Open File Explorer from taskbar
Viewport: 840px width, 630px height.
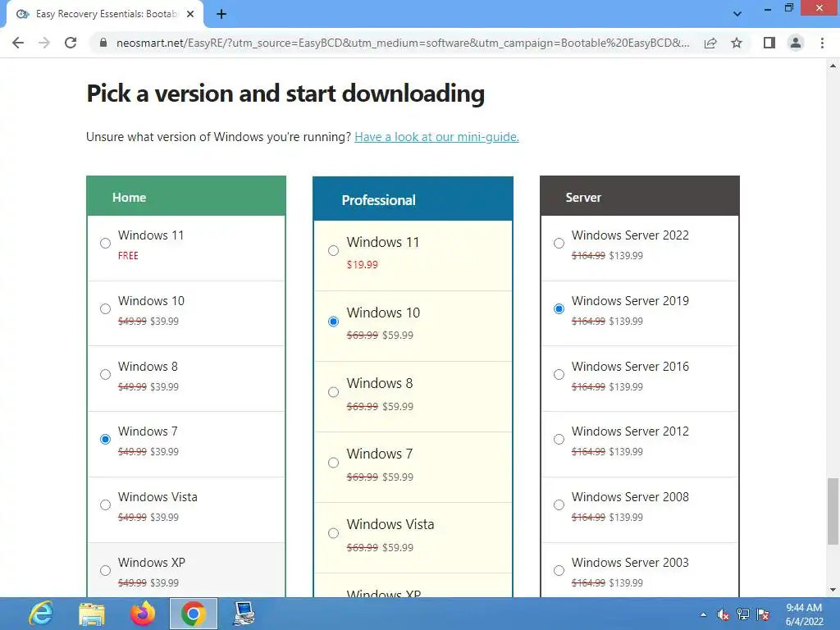point(92,614)
